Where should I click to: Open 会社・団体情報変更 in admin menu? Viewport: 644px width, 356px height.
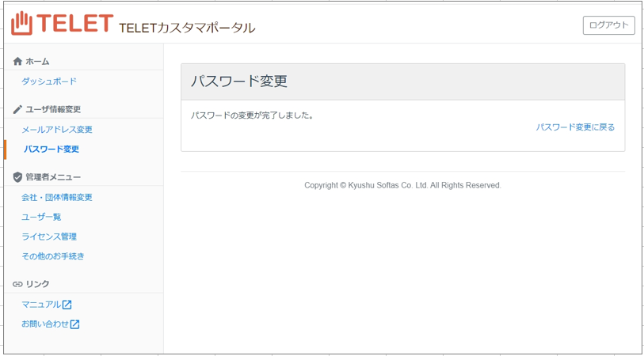pyautogui.click(x=57, y=197)
